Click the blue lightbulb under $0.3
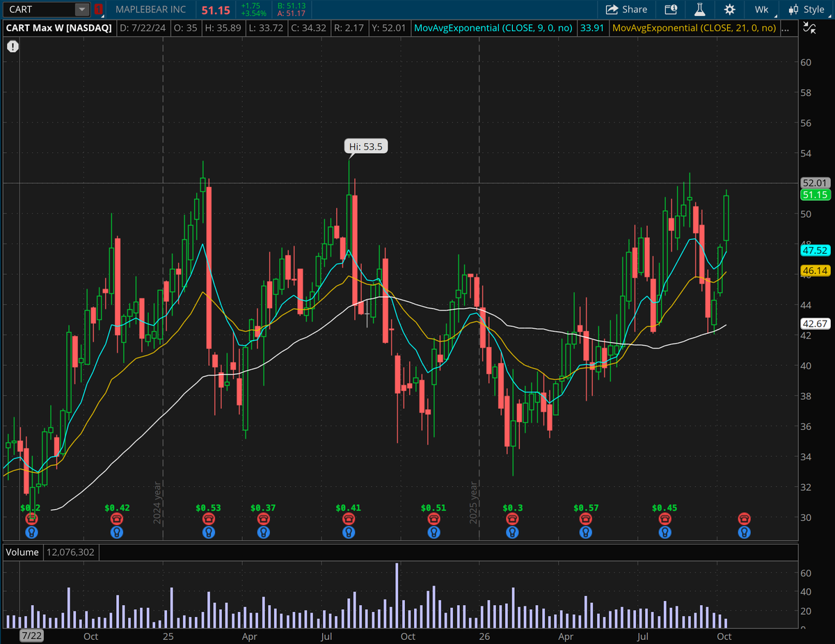Viewport: 835px width, 644px height. click(x=513, y=533)
